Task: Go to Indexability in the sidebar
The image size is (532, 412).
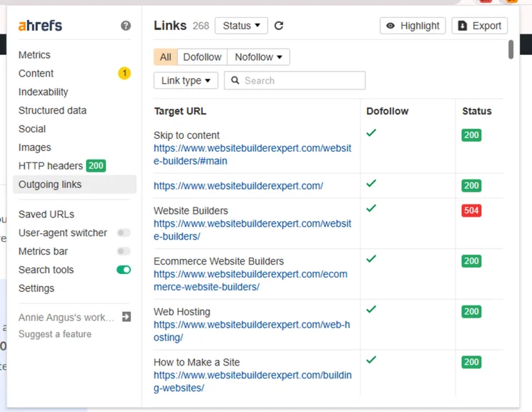Action: [43, 92]
